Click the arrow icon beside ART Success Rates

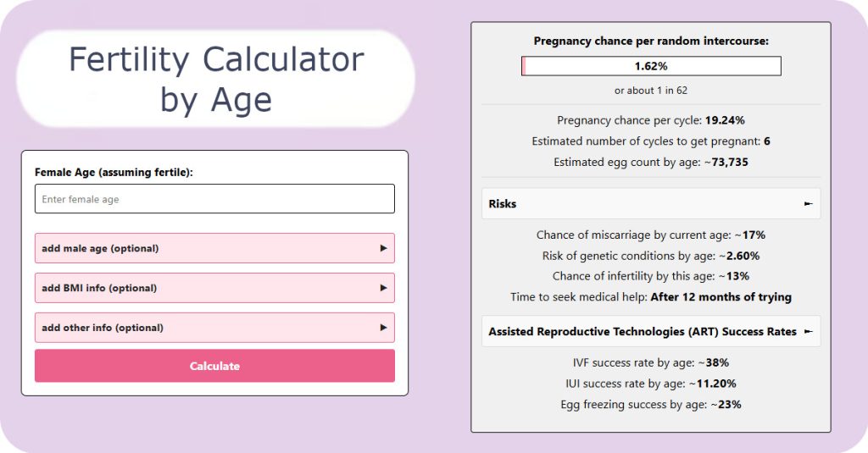808,331
